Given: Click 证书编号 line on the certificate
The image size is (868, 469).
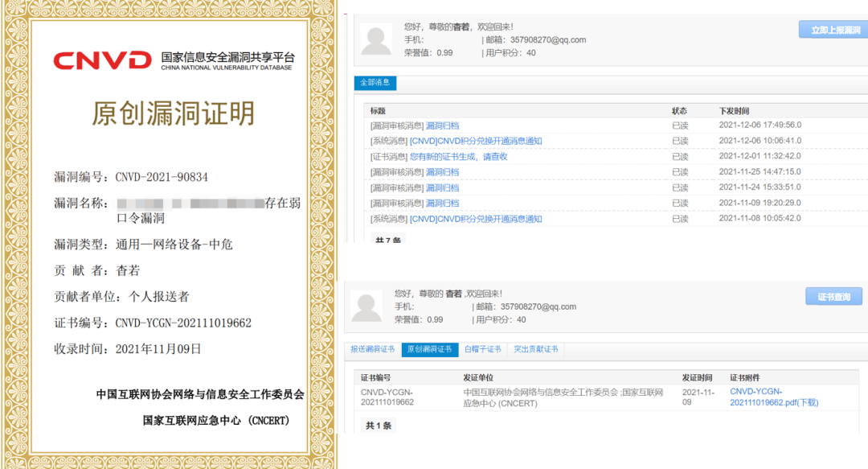Looking at the screenshot, I should [153, 323].
